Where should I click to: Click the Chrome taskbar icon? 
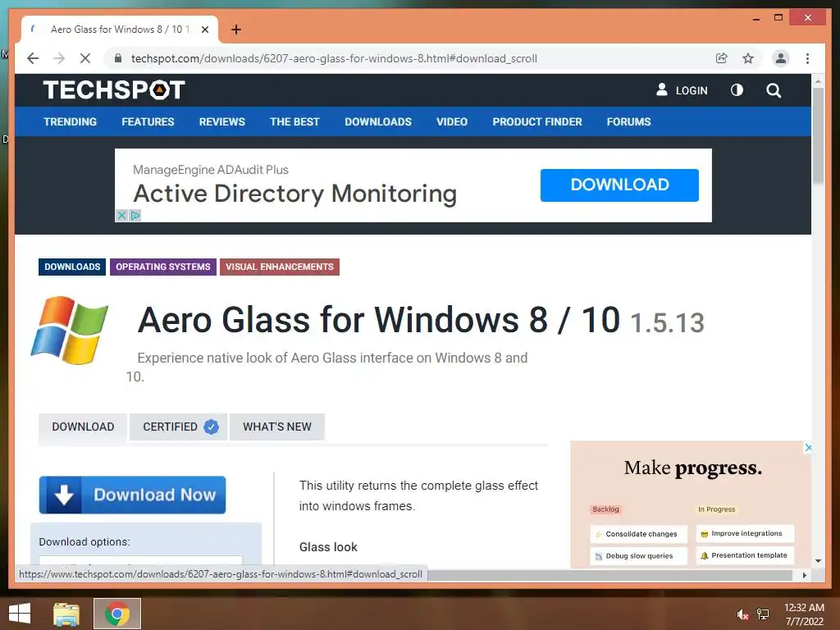coord(117,614)
